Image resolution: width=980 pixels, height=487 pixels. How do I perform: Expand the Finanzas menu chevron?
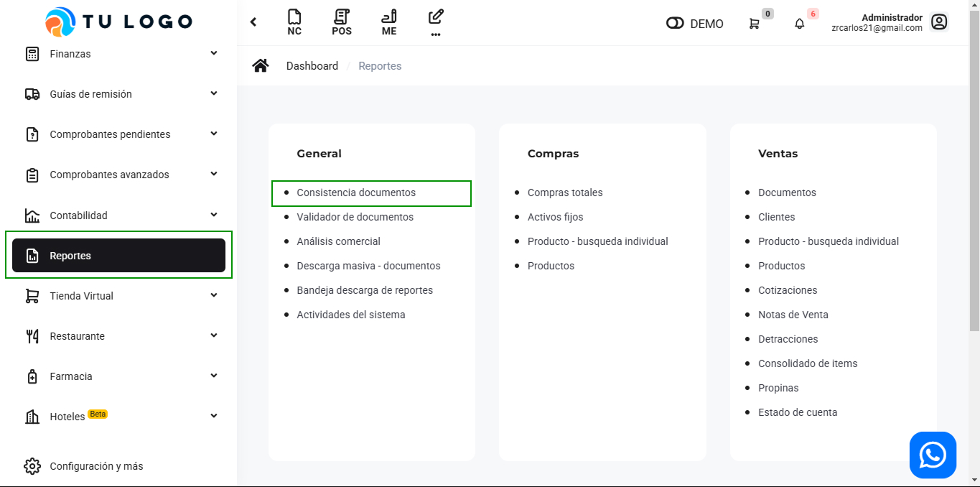[x=213, y=53]
